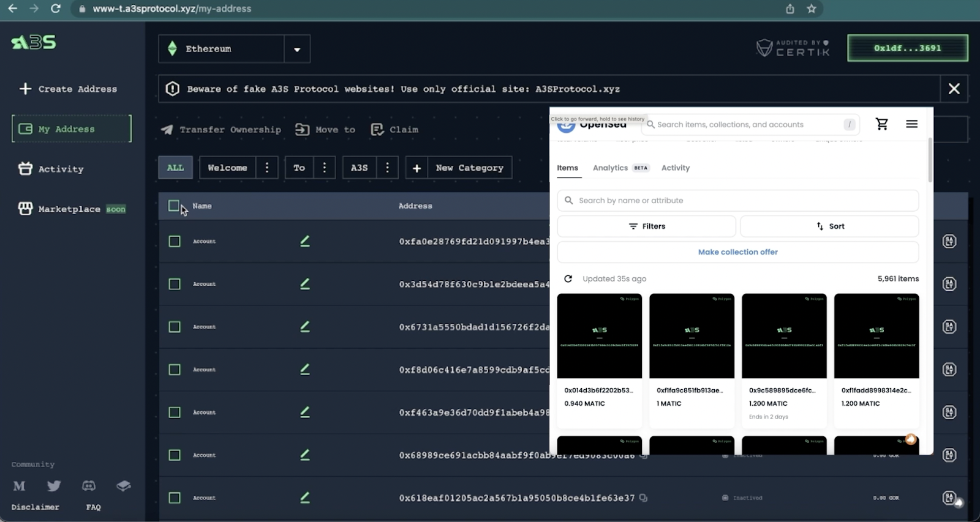Viewport: 980px width, 522px height.
Task: Click the Twitter community icon
Action: (54, 486)
